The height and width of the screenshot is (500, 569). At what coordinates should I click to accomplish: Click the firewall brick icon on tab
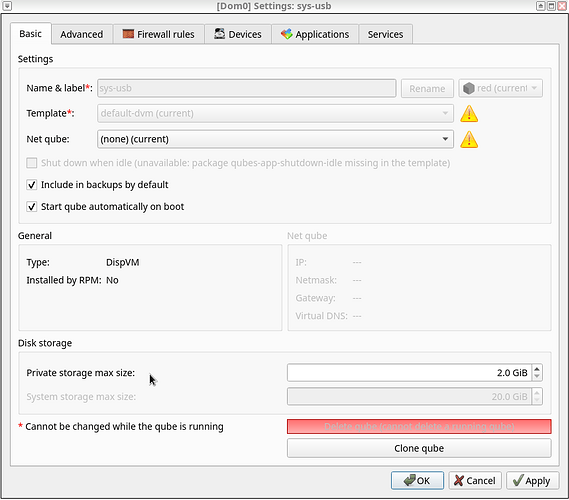point(128,34)
